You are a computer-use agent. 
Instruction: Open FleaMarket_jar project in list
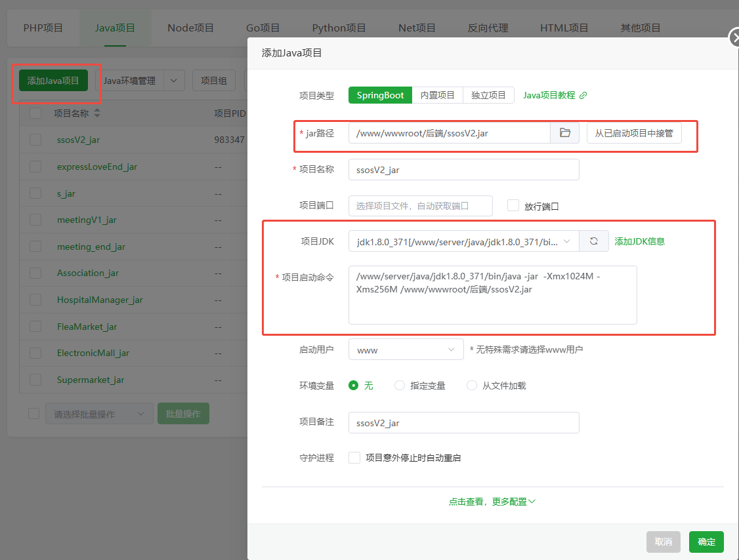pyautogui.click(x=87, y=327)
